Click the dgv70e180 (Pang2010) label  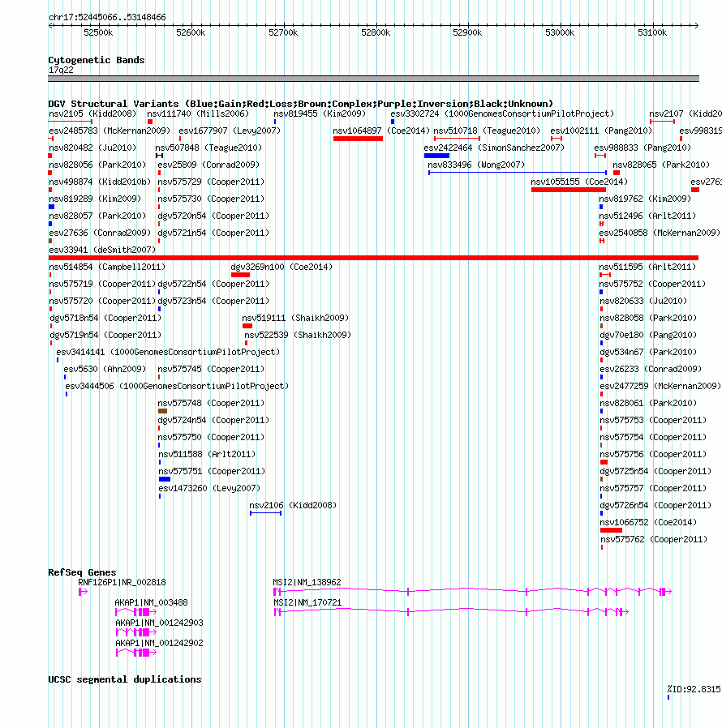click(648, 335)
